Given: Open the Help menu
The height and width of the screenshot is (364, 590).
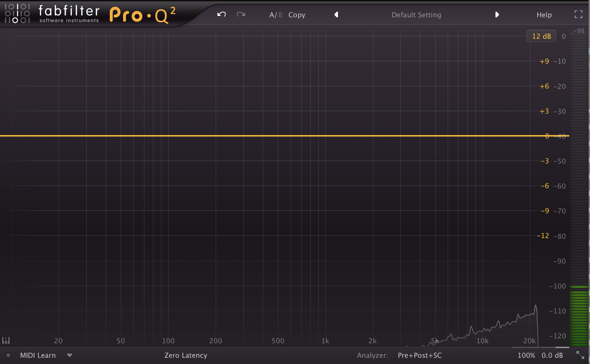Looking at the screenshot, I should pos(544,15).
